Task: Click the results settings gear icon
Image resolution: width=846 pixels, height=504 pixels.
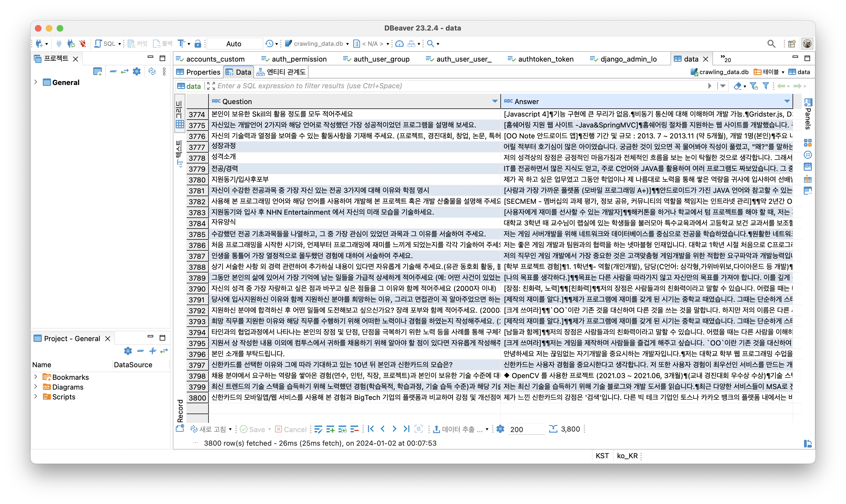Action: [x=500, y=429]
